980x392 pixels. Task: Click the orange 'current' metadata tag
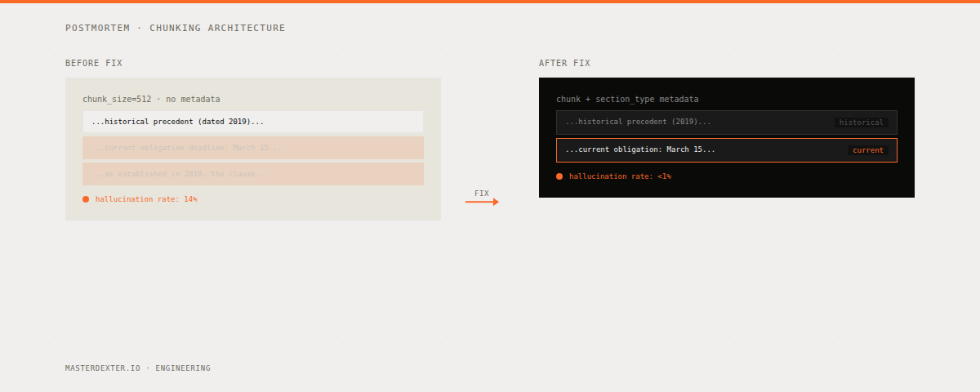(x=868, y=150)
